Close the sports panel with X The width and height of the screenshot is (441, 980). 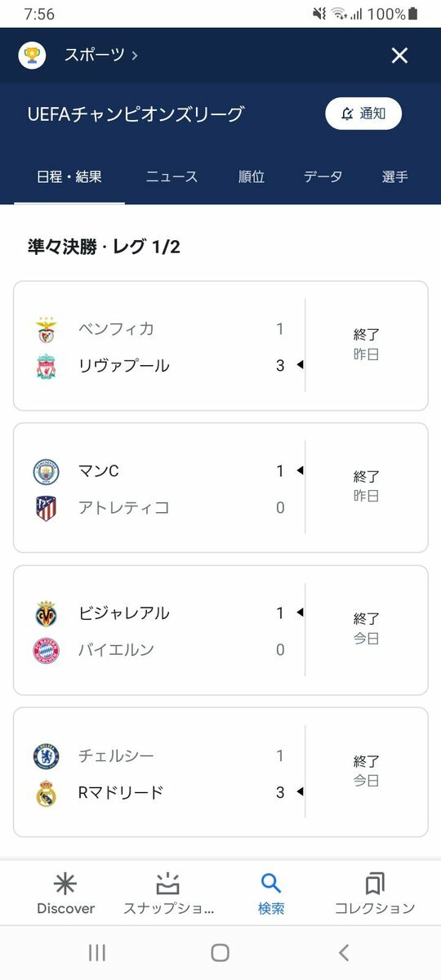click(x=399, y=55)
